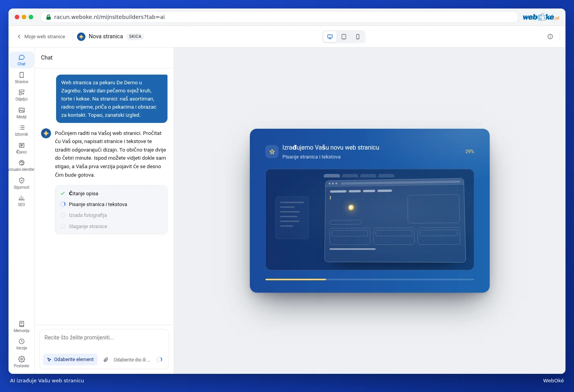Switch to mobile preview mode
Viewport: 574px width, 392px height.
tap(358, 37)
